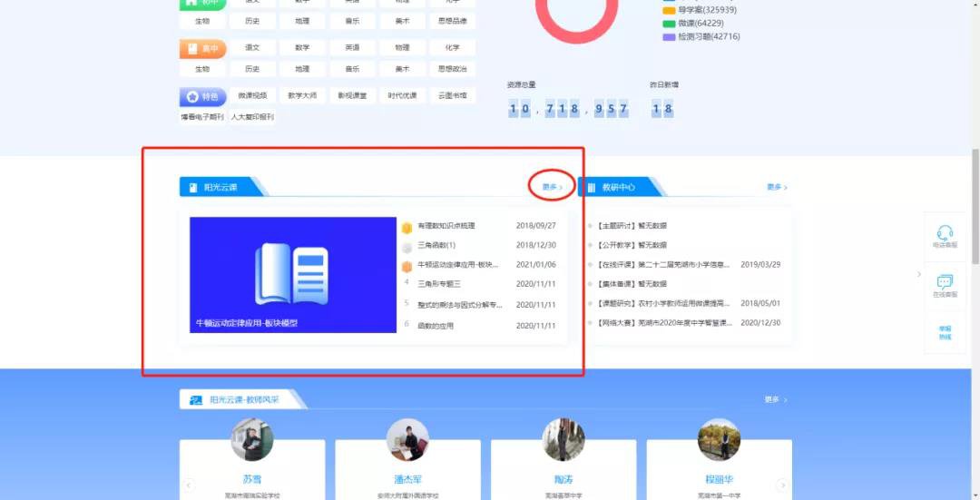
Task: Expand 更多 in the 教师风采 section
Action: click(x=775, y=400)
